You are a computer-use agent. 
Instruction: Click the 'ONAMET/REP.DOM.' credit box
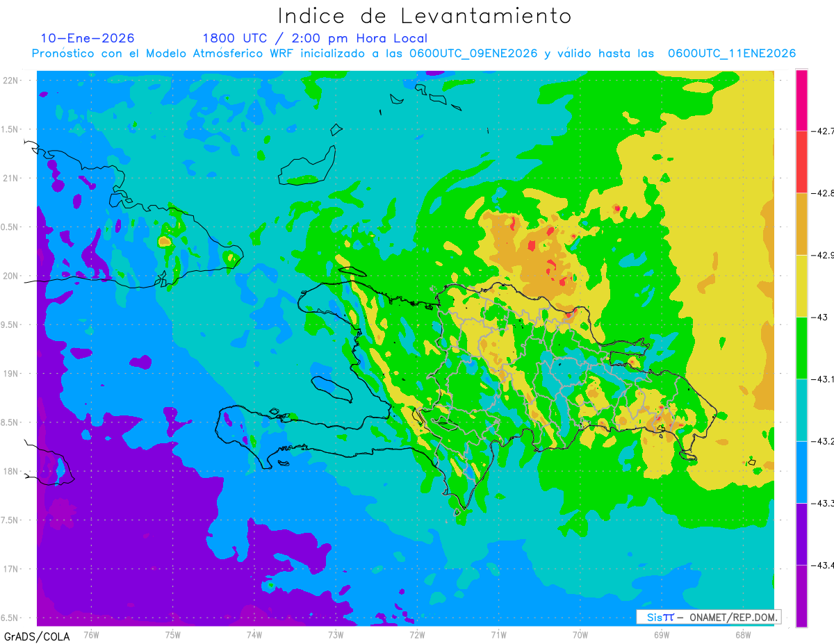pyautogui.click(x=708, y=618)
